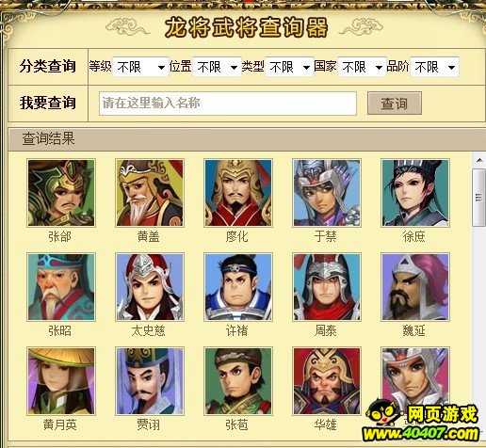486x448 pixels.
Task: Click the 查询 search button
Action: coord(395,104)
